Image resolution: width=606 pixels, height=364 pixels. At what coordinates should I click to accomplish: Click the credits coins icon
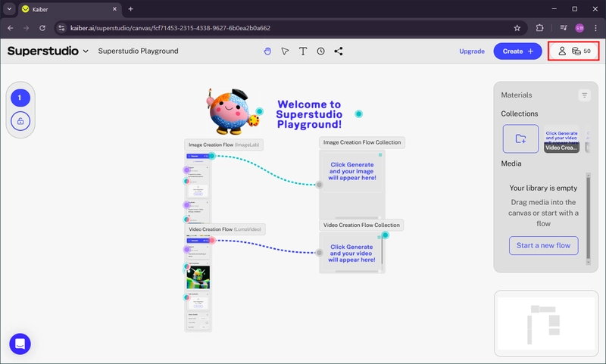(576, 51)
